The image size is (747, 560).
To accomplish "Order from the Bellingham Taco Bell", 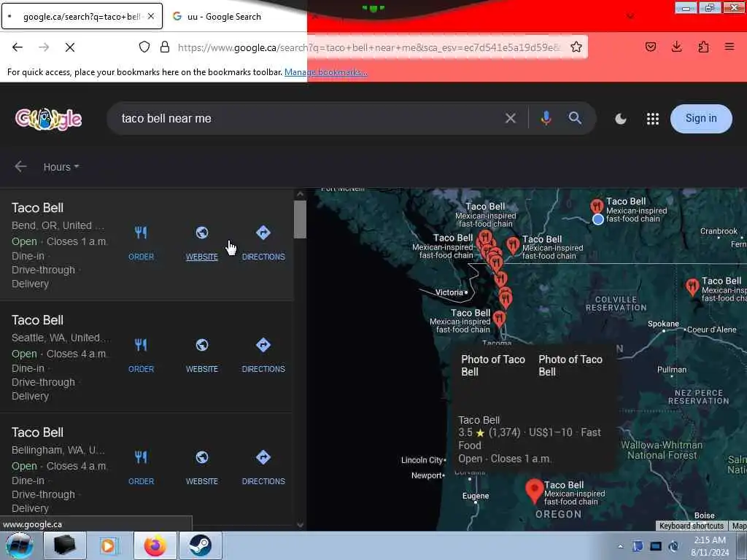I will tap(141, 467).
